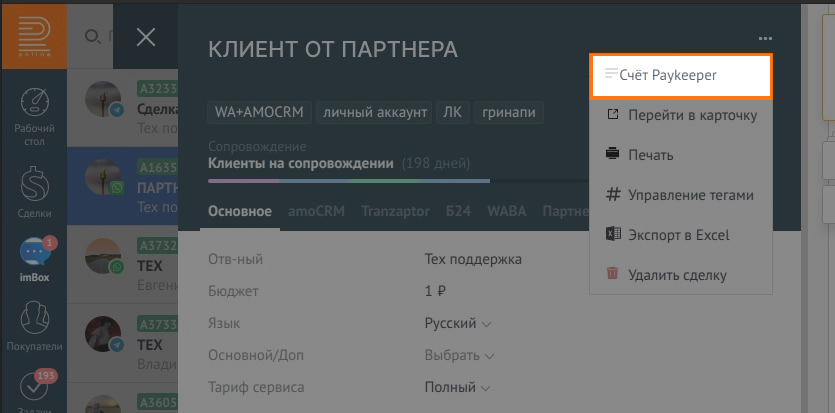Switch to the Основное tab

(x=240, y=211)
